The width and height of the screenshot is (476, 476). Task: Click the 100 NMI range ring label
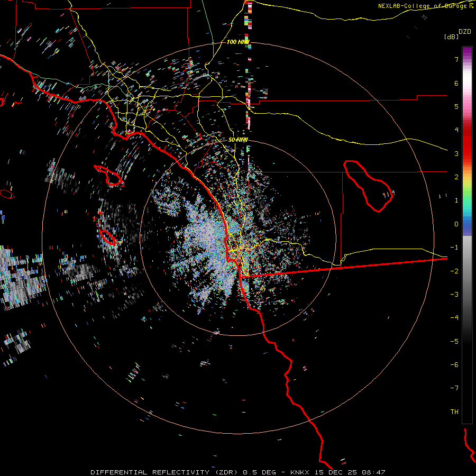coord(237,42)
